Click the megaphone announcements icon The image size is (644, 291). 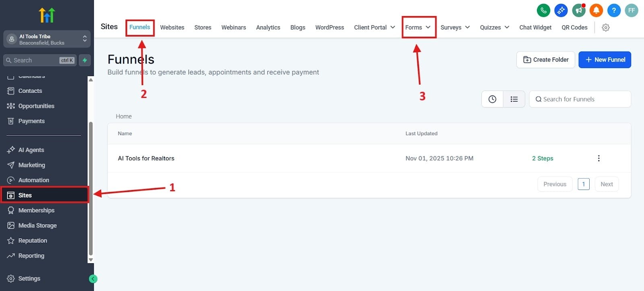pyautogui.click(x=578, y=10)
